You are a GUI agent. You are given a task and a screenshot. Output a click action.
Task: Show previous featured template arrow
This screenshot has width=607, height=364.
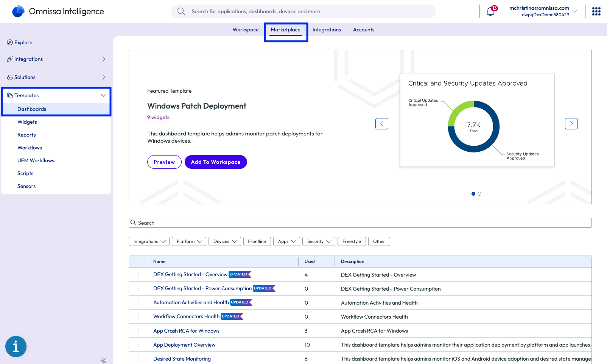pos(381,124)
